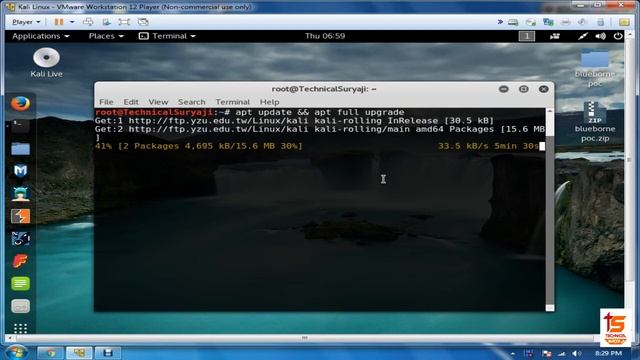Open the Terminal app menu in top bar
Viewport: 640px width, 360px height.
coord(167,36)
